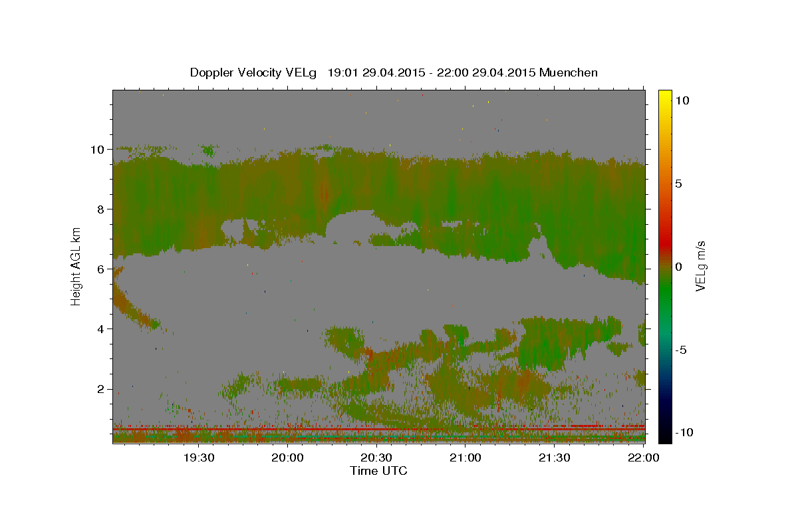Click the yellow top of the velocity colorbar

(664, 95)
